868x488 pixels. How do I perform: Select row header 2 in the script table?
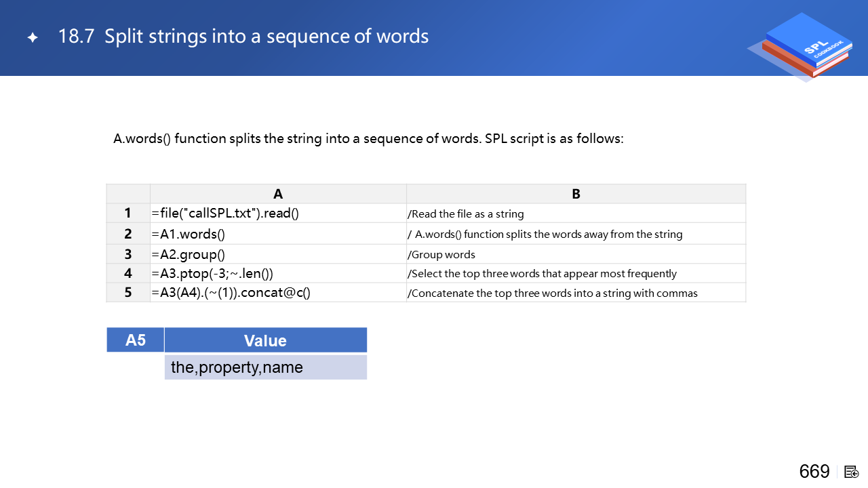coord(128,234)
